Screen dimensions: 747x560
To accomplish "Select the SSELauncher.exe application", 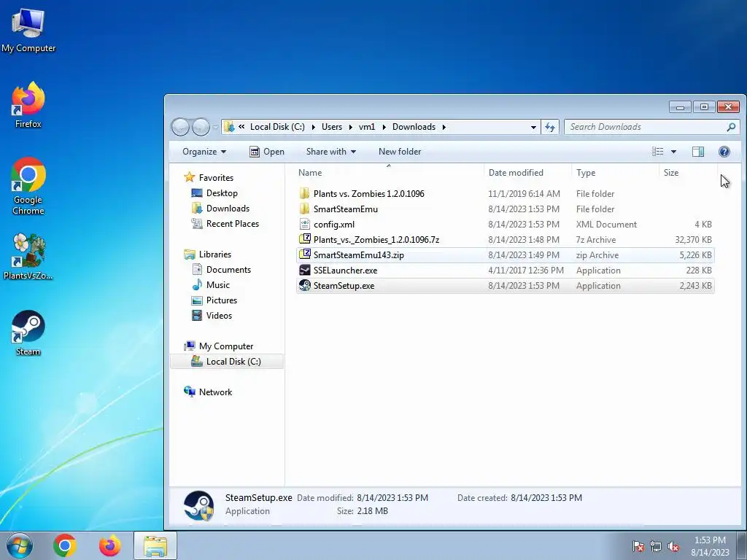I will coord(505,271).
